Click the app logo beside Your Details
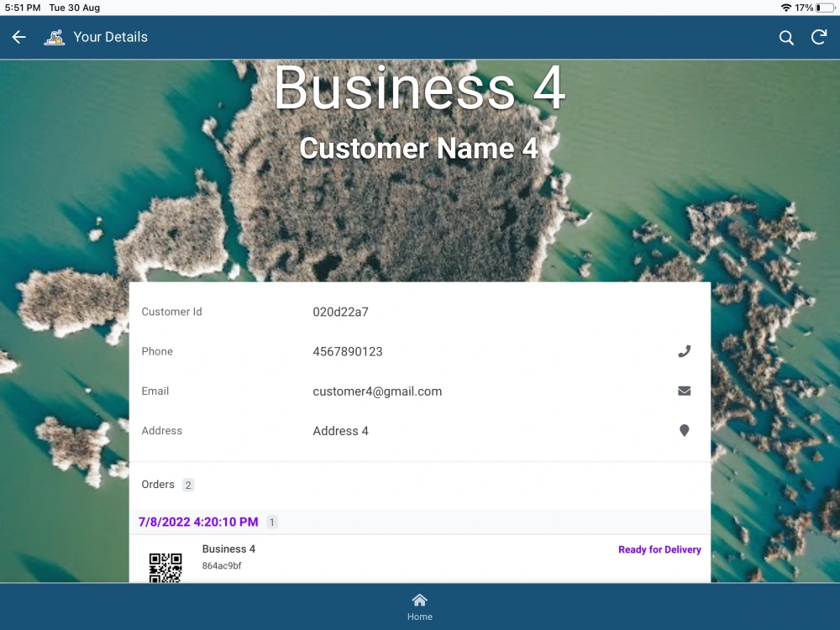 pos(54,37)
